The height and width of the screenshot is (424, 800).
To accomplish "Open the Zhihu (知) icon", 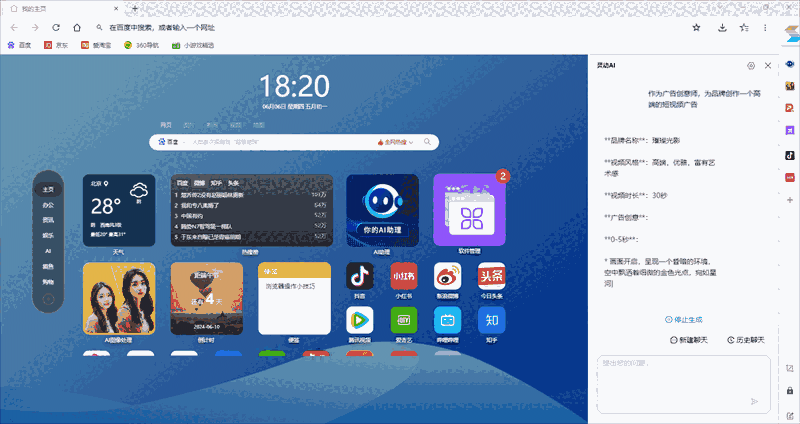I will tap(491, 320).
